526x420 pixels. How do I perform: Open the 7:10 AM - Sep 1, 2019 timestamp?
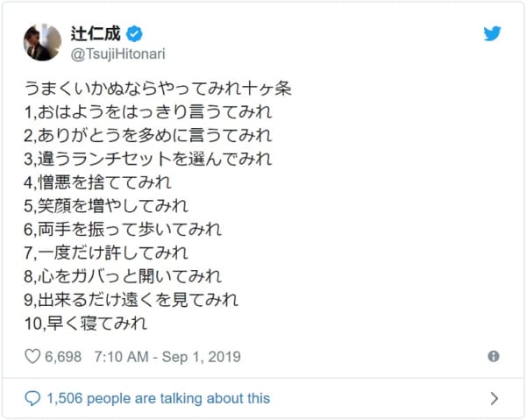tap(167, 357)
